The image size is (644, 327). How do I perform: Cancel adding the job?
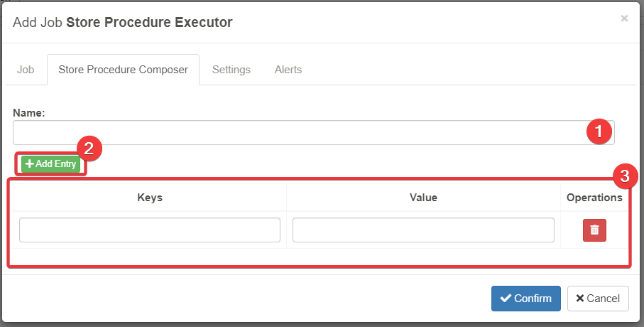[x=598, y=299]
